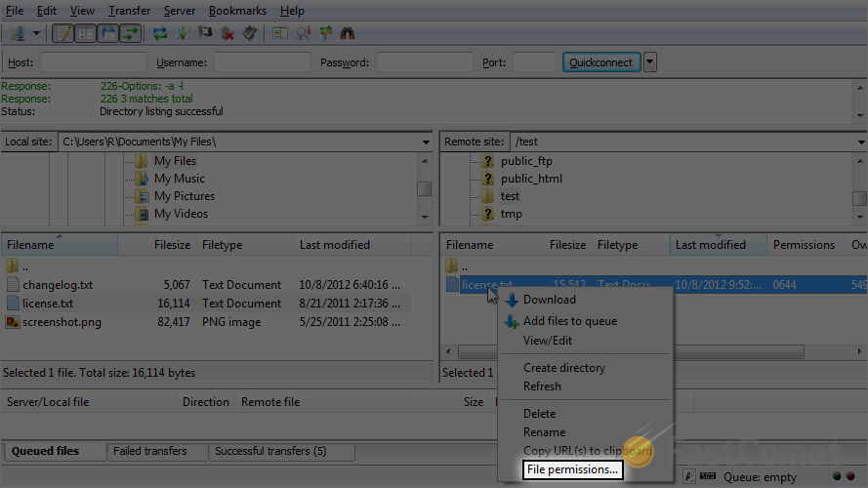Click into the Password field

[425, 61]
